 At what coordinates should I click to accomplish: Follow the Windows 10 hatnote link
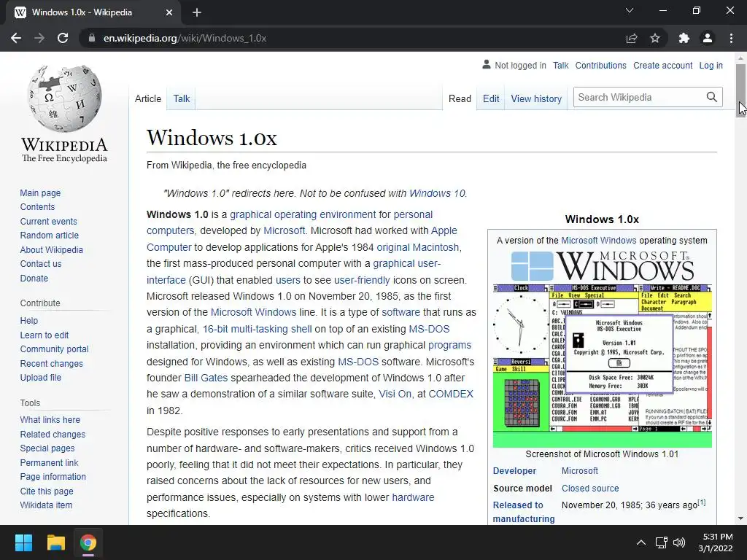[437, 193]
